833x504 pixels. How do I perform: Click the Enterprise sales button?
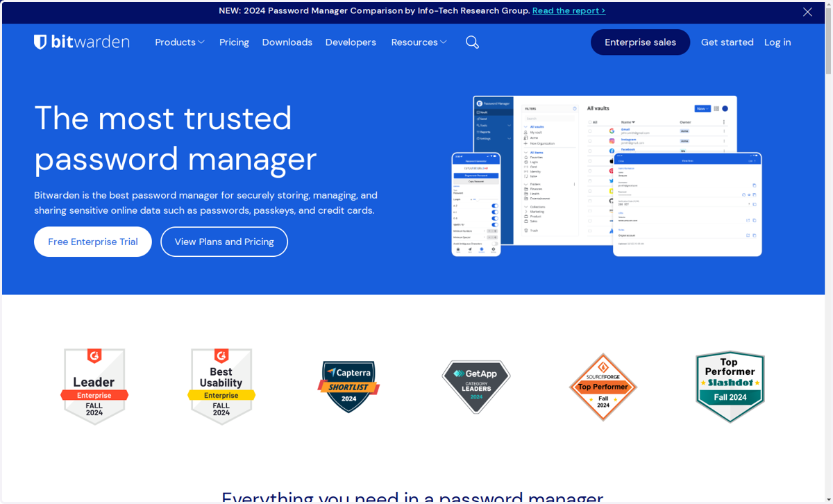[640, 42]
